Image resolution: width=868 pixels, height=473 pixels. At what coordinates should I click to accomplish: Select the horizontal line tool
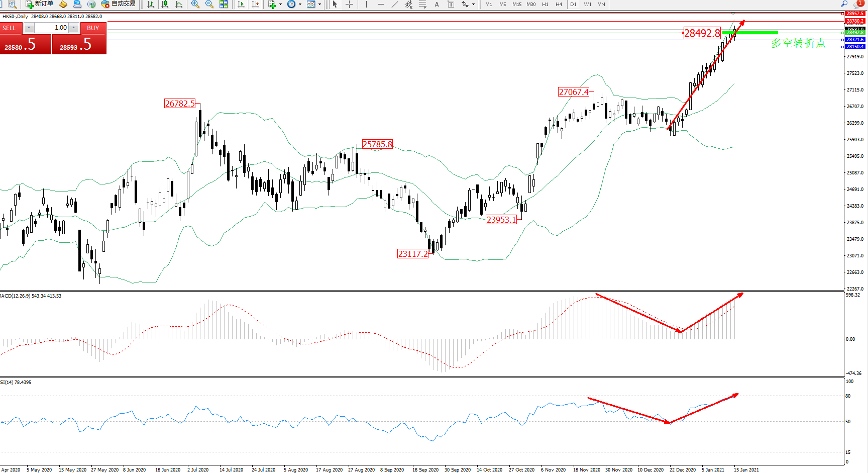[x=381, y=4]
